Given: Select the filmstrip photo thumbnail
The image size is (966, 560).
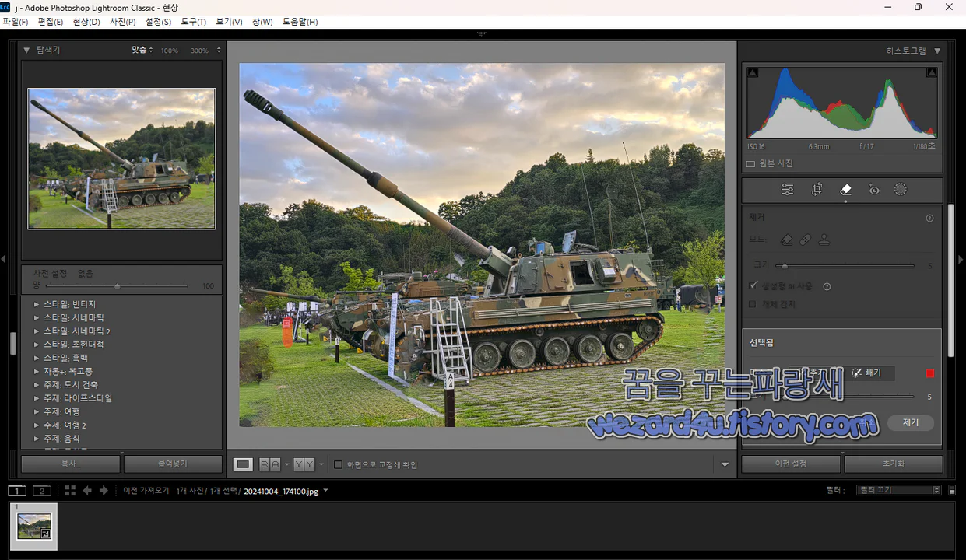Looking at the screenshot, I should pos(34,526).
